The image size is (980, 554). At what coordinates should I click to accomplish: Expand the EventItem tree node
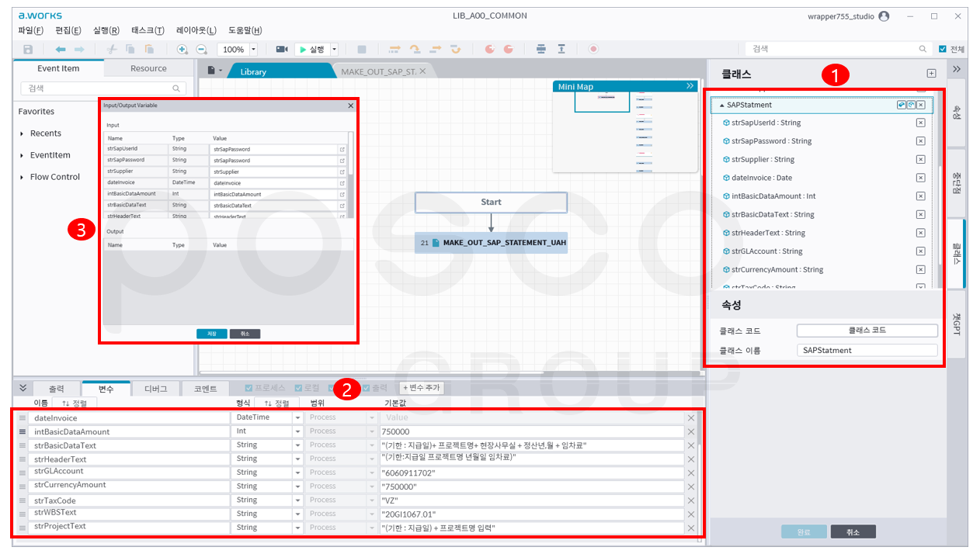point(22,155)
